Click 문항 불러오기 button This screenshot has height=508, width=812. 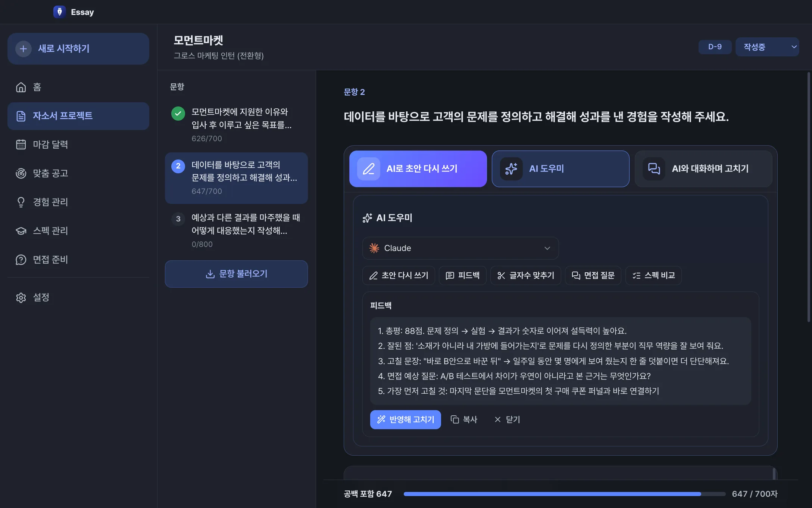(x=236, y=274)
